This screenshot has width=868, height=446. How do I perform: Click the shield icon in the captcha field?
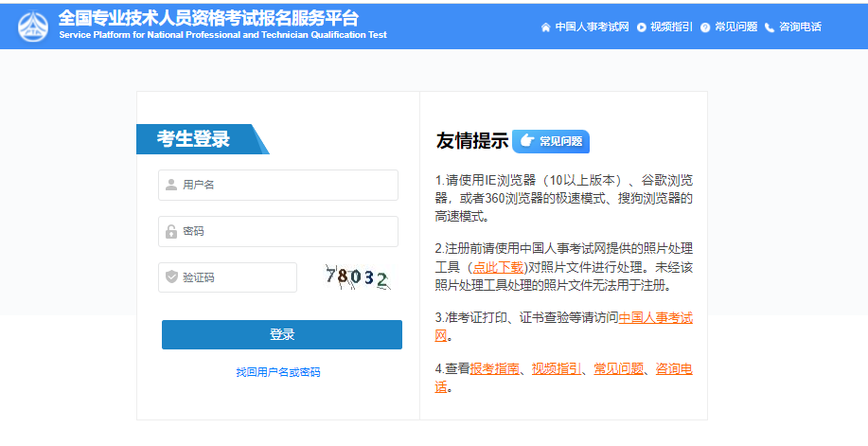pyautogui.click(x=171, y=277)
